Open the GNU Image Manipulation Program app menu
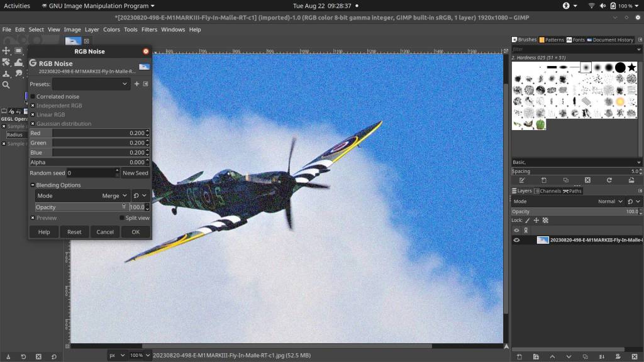Viewport: 644px width, 362px height. coord(98,6)
